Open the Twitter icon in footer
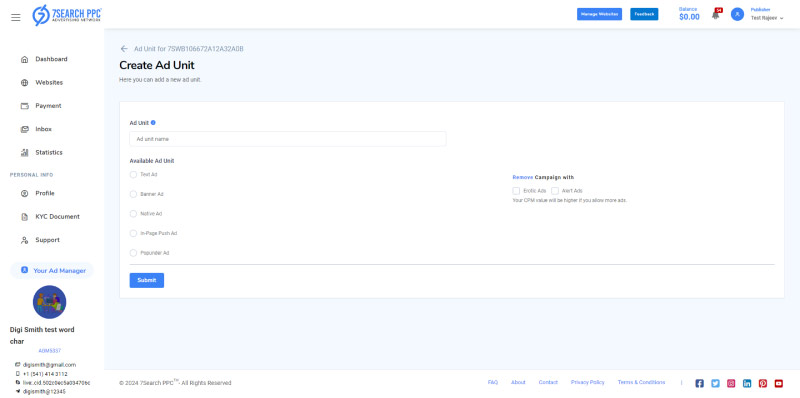 click(715, 383)
